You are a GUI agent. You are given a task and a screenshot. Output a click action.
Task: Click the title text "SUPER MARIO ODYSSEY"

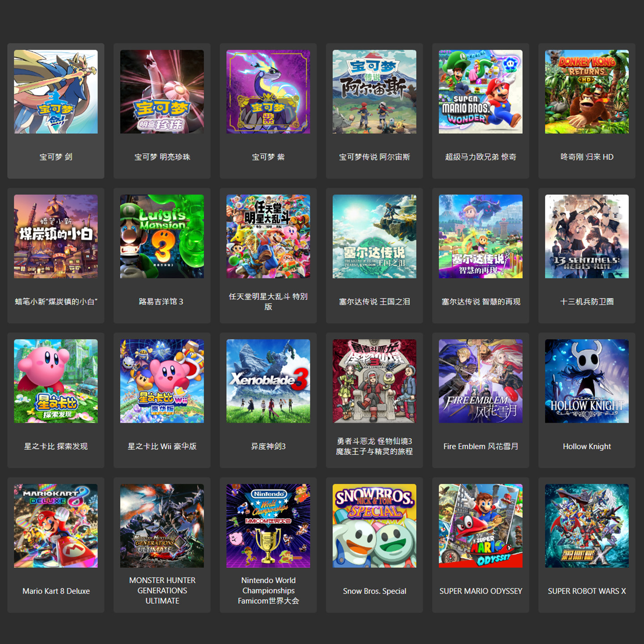point(481,591)
